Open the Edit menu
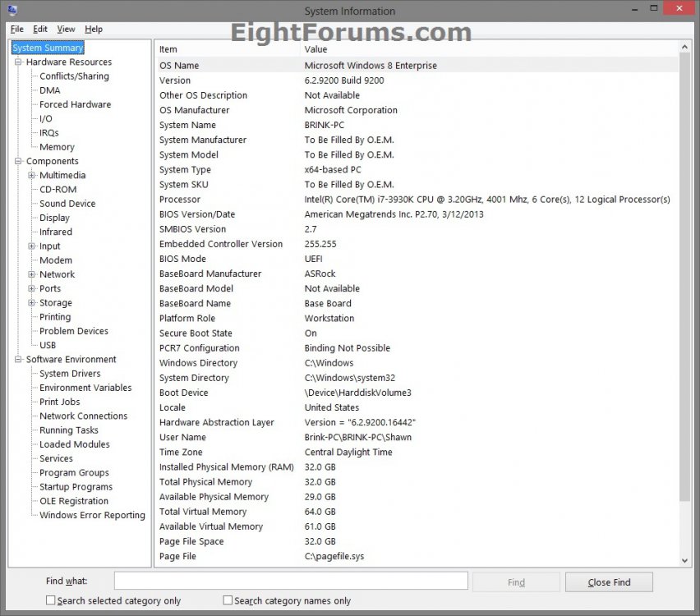Image resolution: width=700 pixels, height=616 pixels. point(40,29)
